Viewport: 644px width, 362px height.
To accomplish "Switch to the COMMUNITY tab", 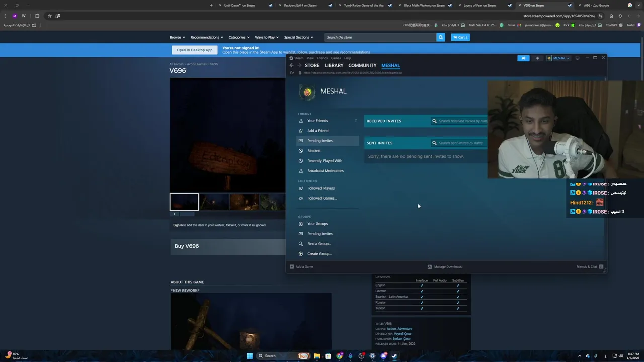I will click(x=362, y=65).
